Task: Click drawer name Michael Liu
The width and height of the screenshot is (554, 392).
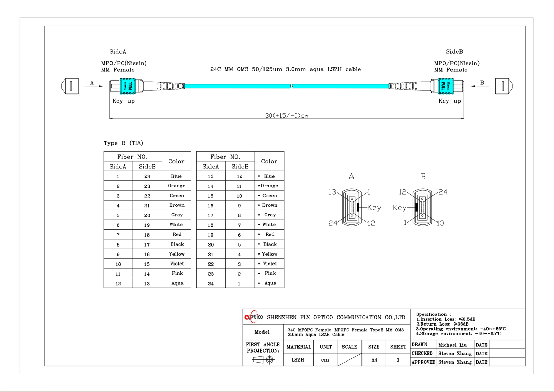Action: click(455, 345)
